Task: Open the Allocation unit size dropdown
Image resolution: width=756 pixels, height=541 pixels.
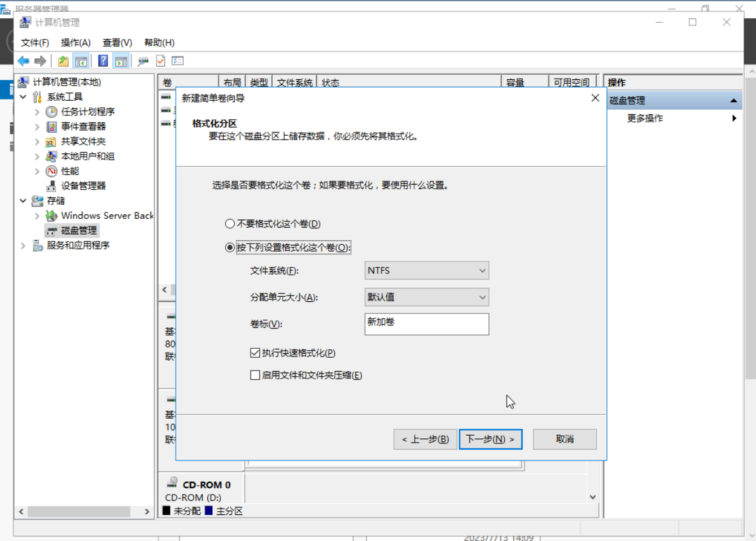Action: (x=427, y=297)
